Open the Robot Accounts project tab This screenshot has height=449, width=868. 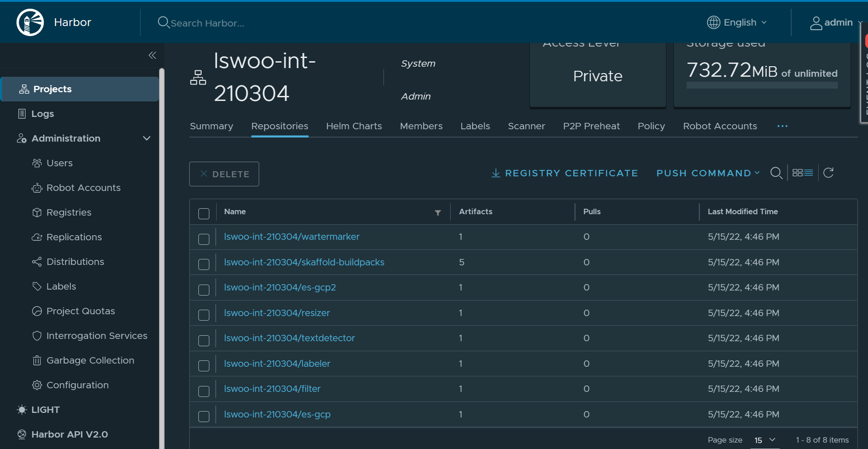[x=720, y=126]
